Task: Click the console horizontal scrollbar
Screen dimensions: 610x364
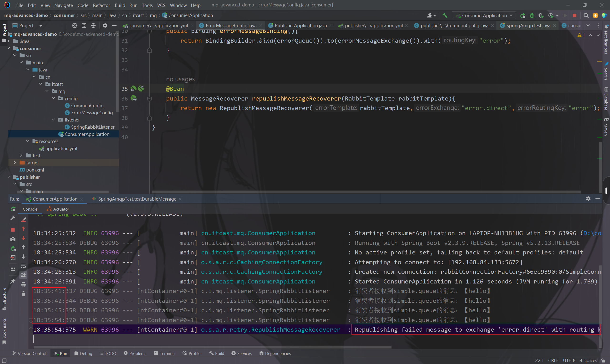Action: click(212, 347)
